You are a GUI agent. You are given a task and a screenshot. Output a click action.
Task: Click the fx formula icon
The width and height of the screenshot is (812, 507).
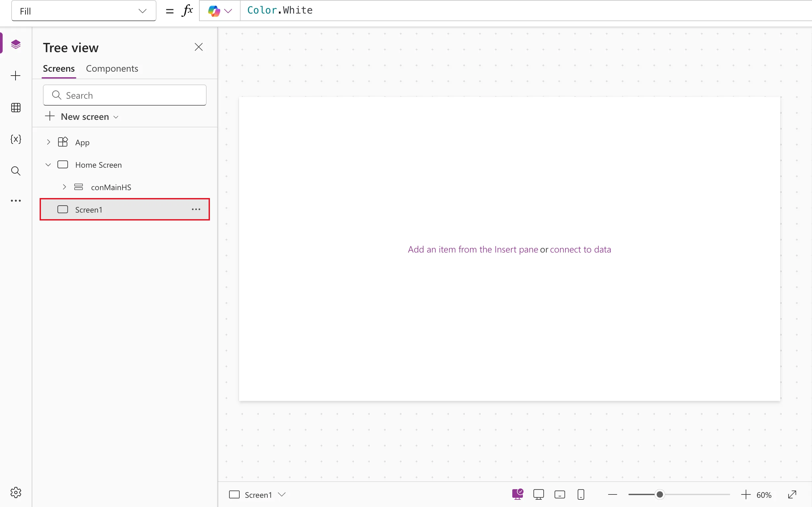pos(187,10)
